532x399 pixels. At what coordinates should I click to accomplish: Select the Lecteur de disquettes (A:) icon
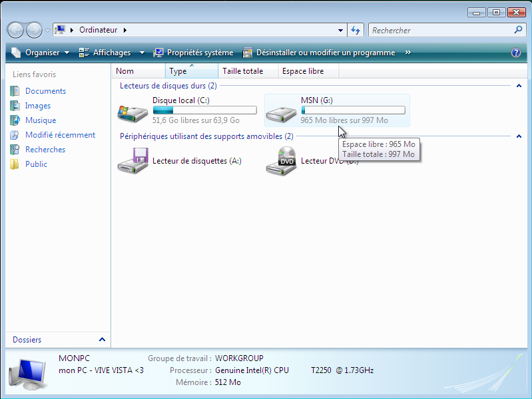click(133, 161)
